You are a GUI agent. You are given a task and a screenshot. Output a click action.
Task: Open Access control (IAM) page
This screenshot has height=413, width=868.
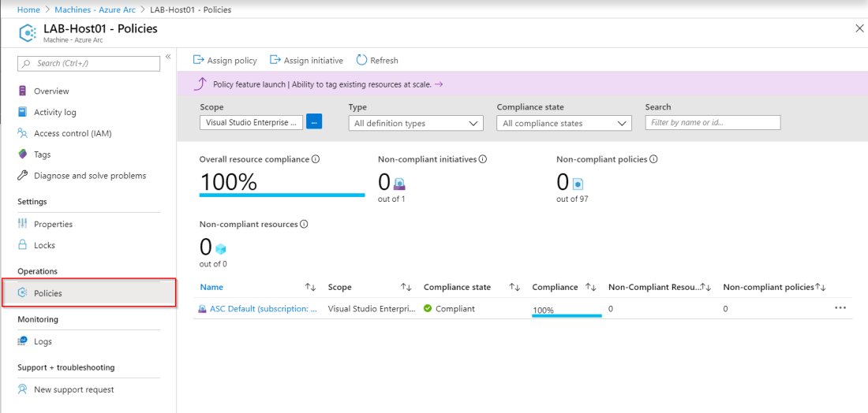click(x=72, y=134)
